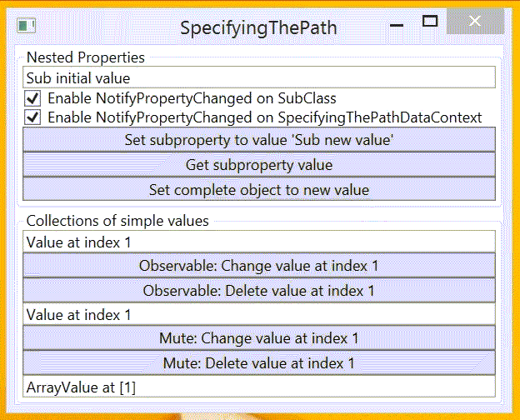
Task: Maximize the SpecifyingThePath window
Action: point(430,22)
